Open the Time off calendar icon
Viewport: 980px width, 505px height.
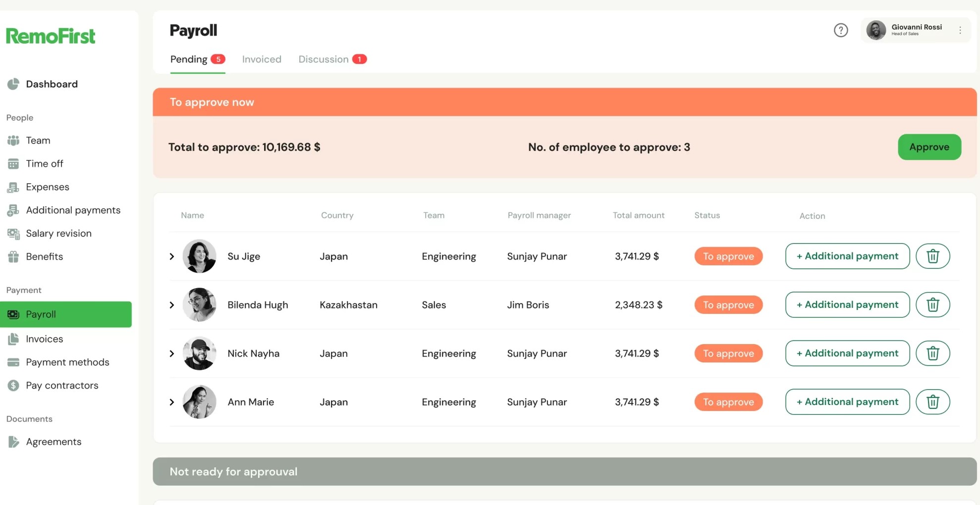(13, 163)
